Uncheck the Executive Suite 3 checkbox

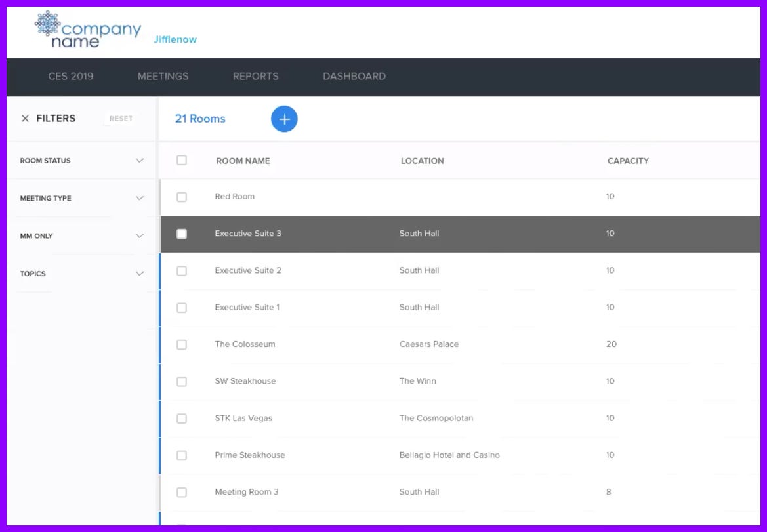[182, 233]
